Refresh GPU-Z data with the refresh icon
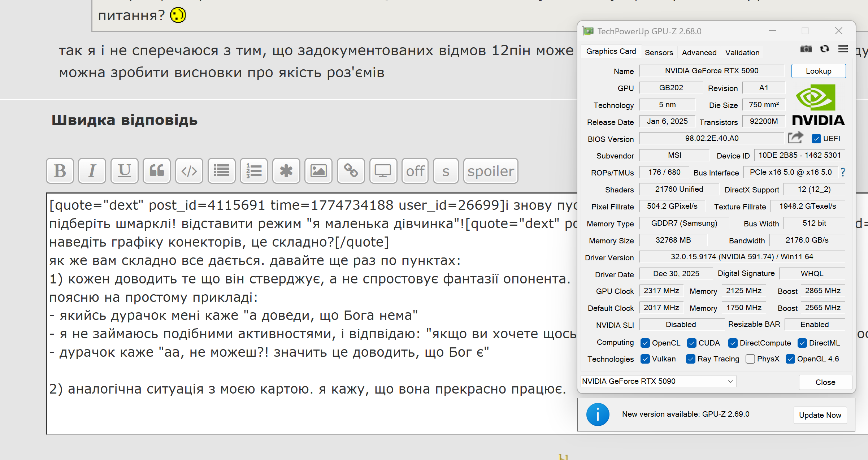868x460 pixels. (x=825, y=49)
